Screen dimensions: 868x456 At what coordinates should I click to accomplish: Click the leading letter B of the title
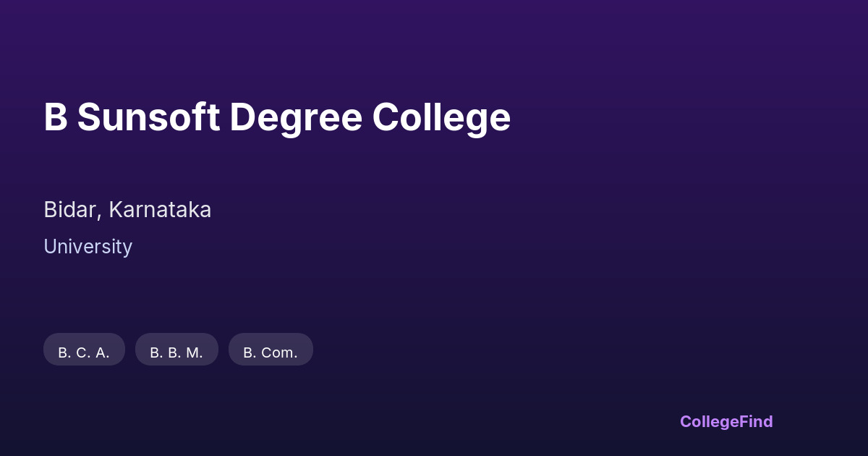coord(56,117)
